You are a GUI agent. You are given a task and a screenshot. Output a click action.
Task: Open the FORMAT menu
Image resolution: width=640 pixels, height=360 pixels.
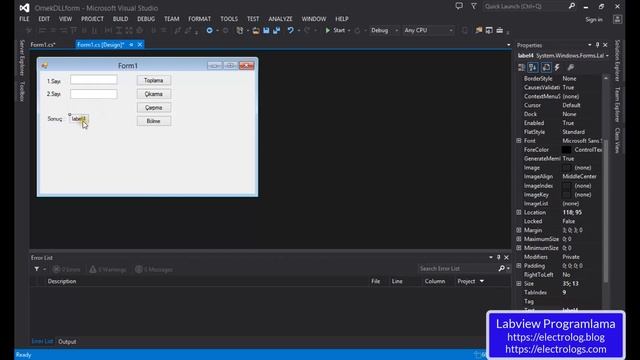click(x=200, y=19)
